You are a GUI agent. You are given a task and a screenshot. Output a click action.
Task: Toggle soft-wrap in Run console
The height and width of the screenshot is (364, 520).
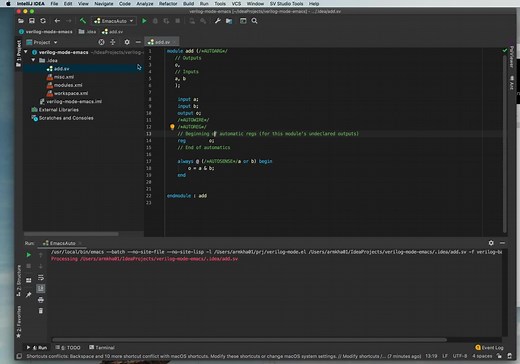41,277
